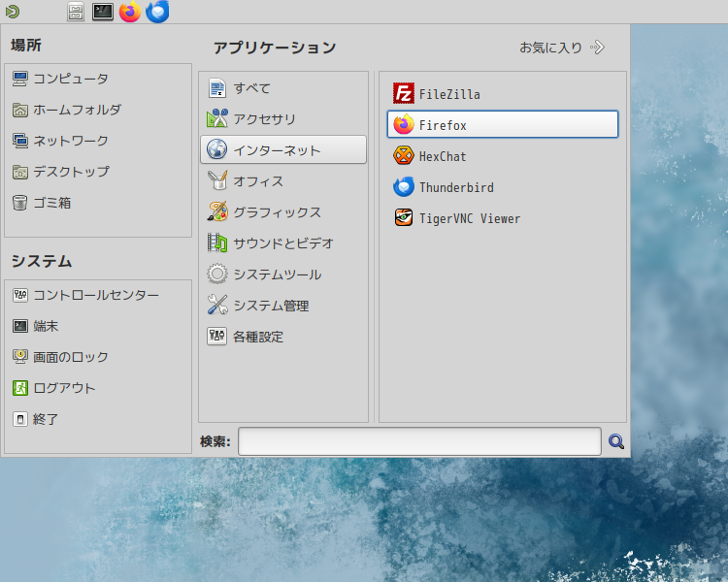Click the Thunderbird icon in application list
728x582 pixels.
(x=404, y=186)
